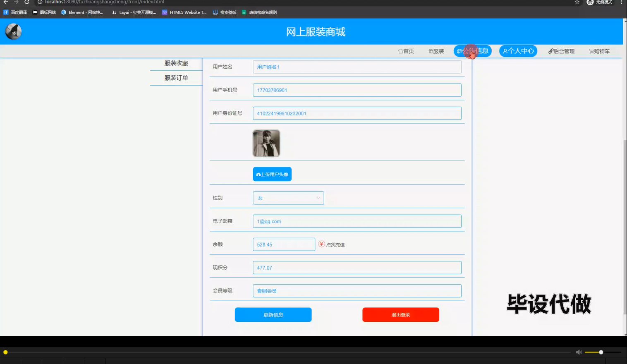
Task: Open the 百度翻译 bookmark
Action: 15,12
